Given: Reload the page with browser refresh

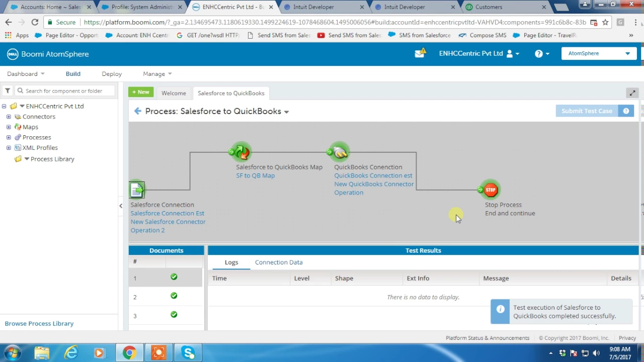Looking at the screenshot, I should click(x=35, y=22).
